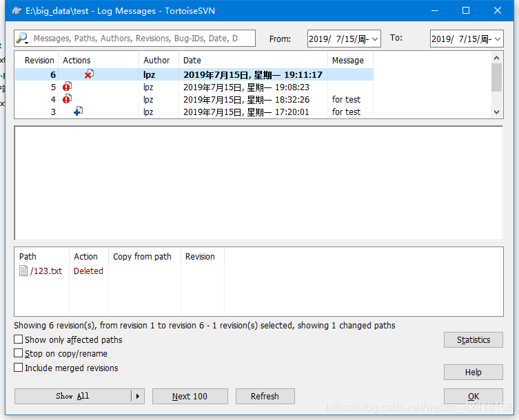
Task: Select revision 5 row number
Action: tap(53, 87)
